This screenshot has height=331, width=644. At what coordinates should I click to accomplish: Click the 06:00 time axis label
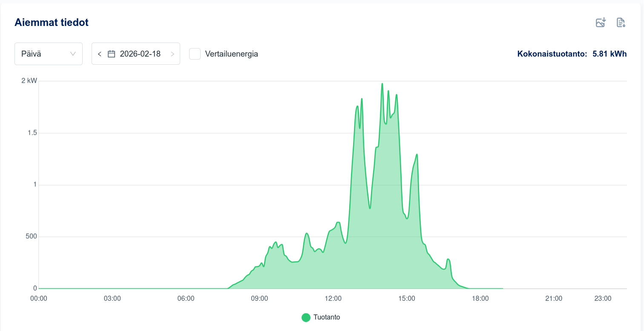pyautogui.click(x=186, y=299)
